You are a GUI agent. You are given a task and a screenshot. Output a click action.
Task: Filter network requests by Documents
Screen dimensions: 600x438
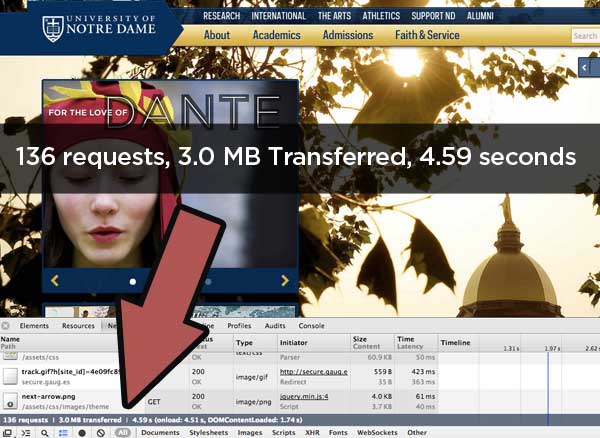[160, 433]
